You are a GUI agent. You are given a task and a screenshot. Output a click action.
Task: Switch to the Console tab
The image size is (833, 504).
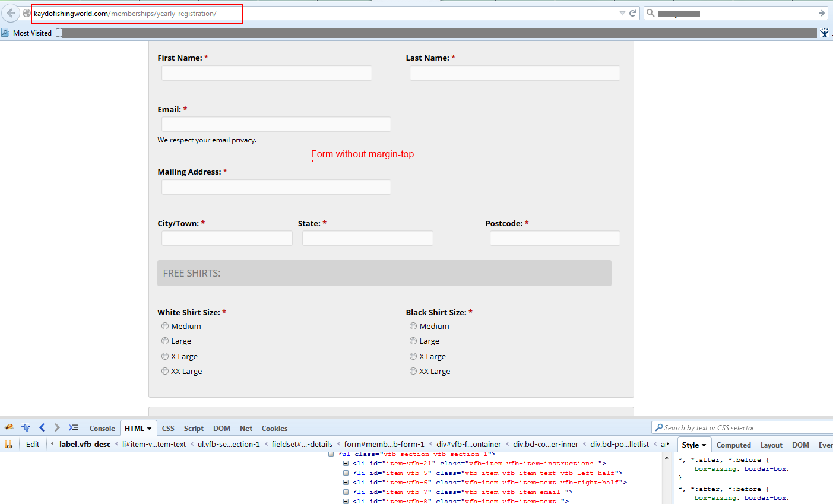[102, 428]
